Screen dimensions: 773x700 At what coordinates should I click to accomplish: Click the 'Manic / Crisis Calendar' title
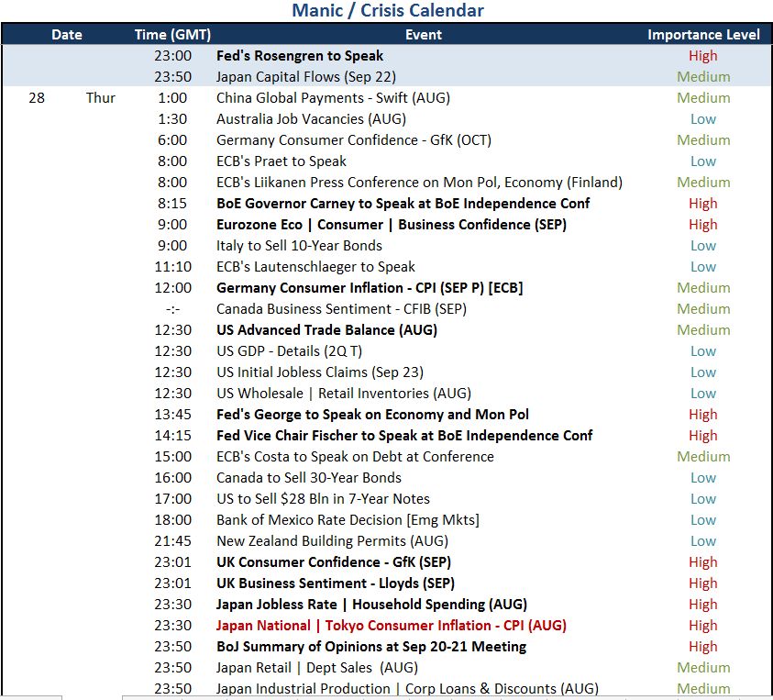[x=388, y=10]
